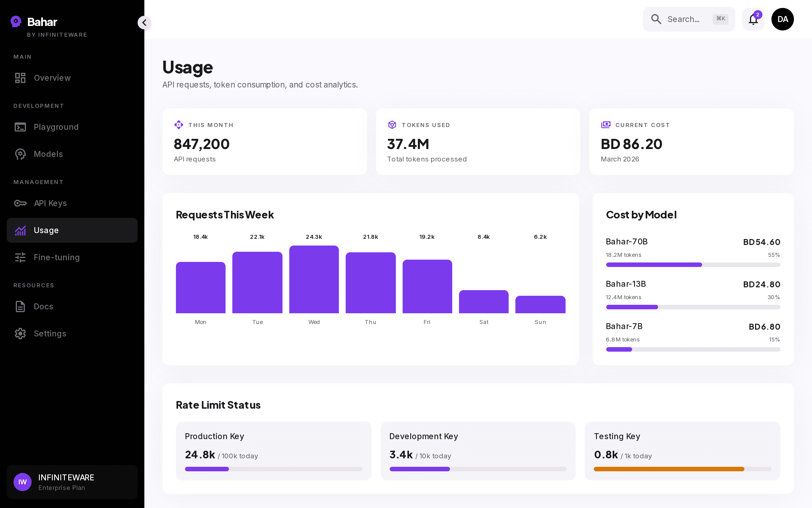Click the notification count badge
This screenshot has height=508, width=812.
point(758,14)
